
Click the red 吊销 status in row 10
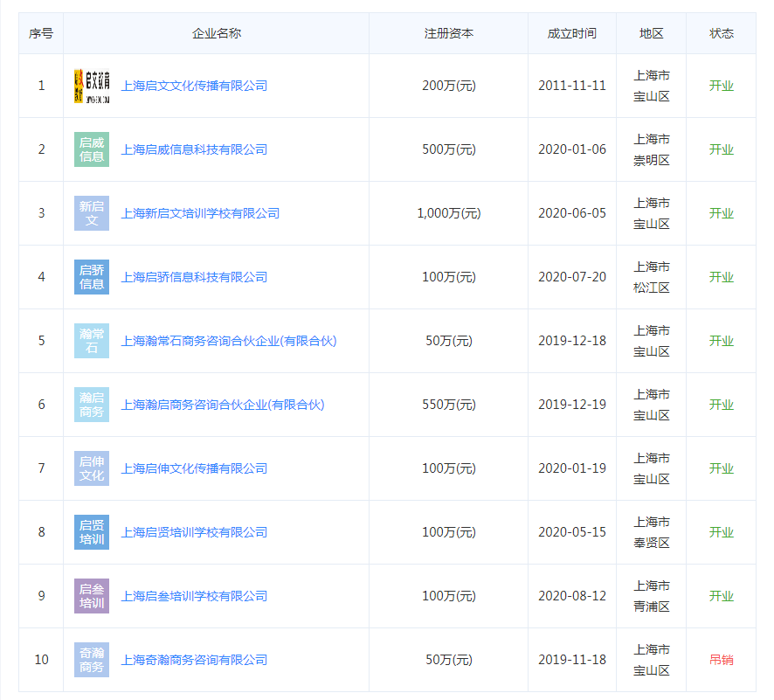point(721,660)
